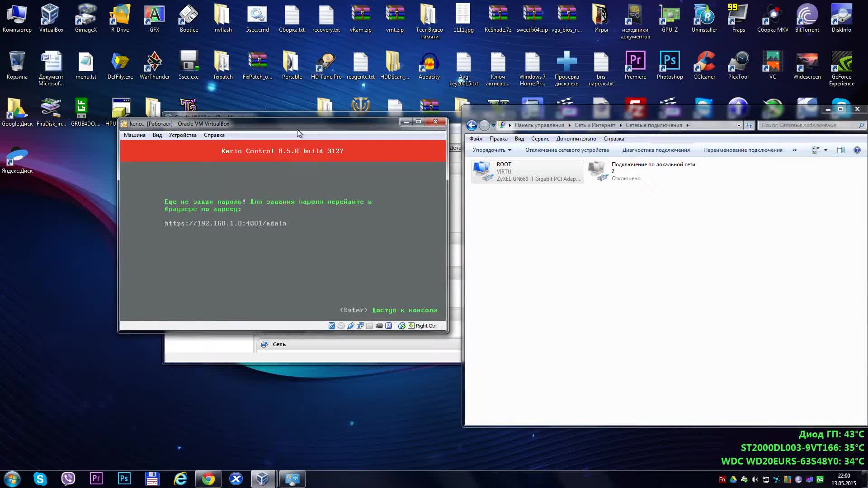Select the Яндекс.Диск desktop icon
The height and width of the screenshot is (488, 868).
coord(17,160)
